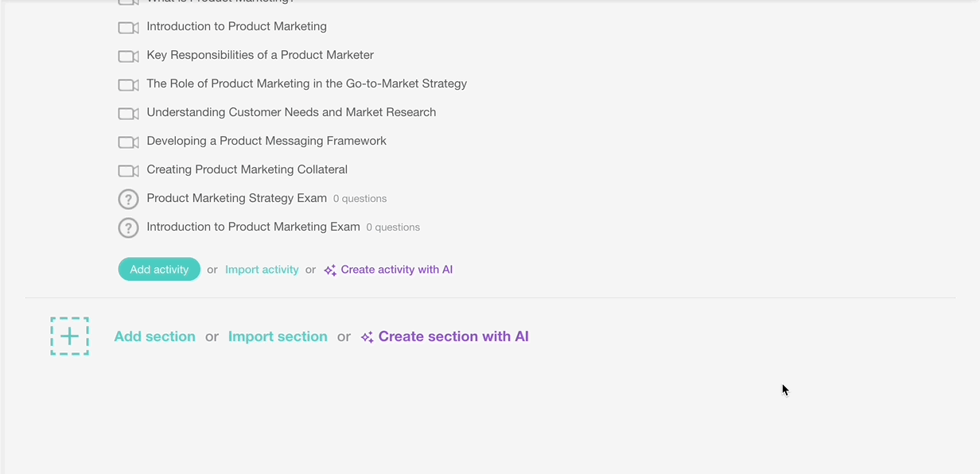The image size is (980, 474).
Task: Select the Import section link
Action: 278,336
